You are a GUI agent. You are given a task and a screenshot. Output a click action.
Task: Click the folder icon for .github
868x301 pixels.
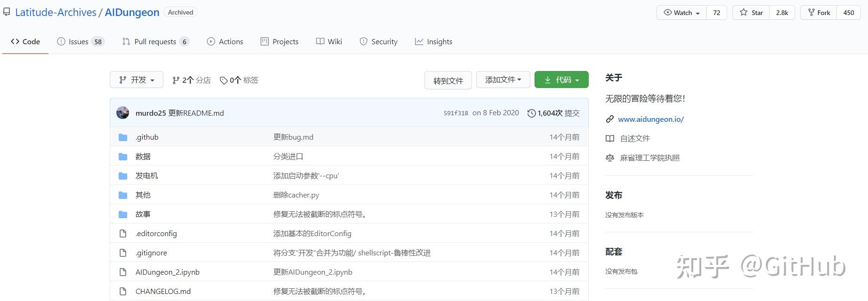click(123, 137)
